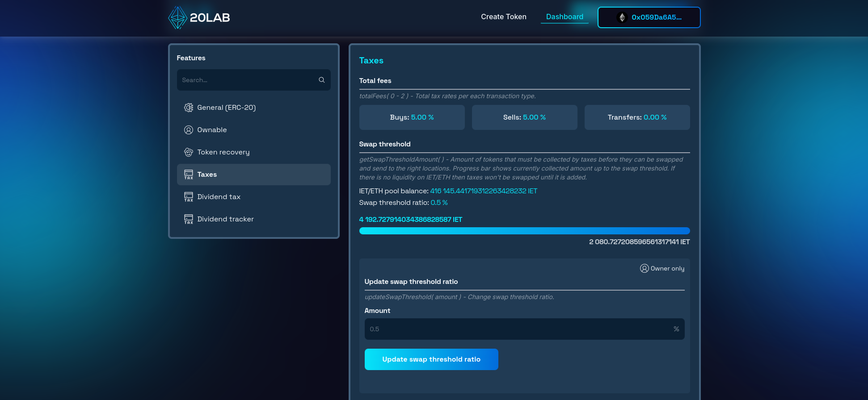The image size is (868, 400).
Task: Click the updateSwapThreshold description text
Action: (459, 297)
